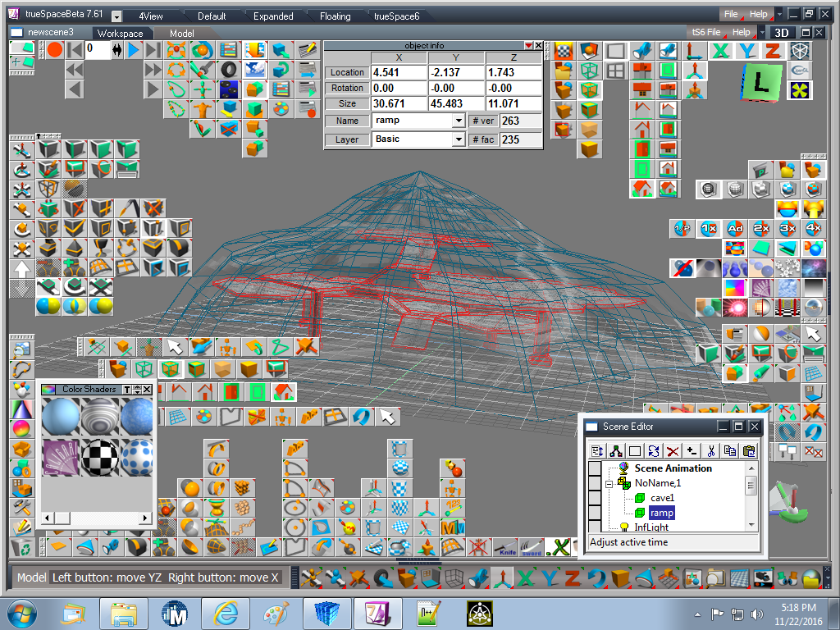840x630 pixels.
Task: Switch to four-pane window layout icon
Action: [x=616, y=71]
